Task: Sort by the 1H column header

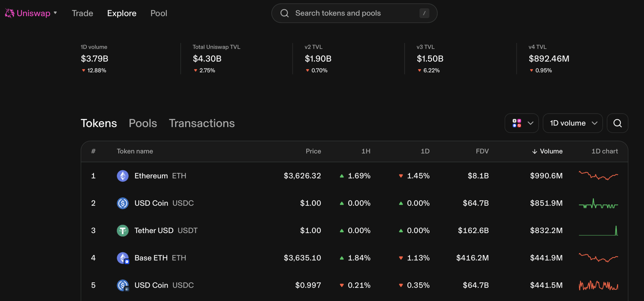Action: [x=366, y=151]
